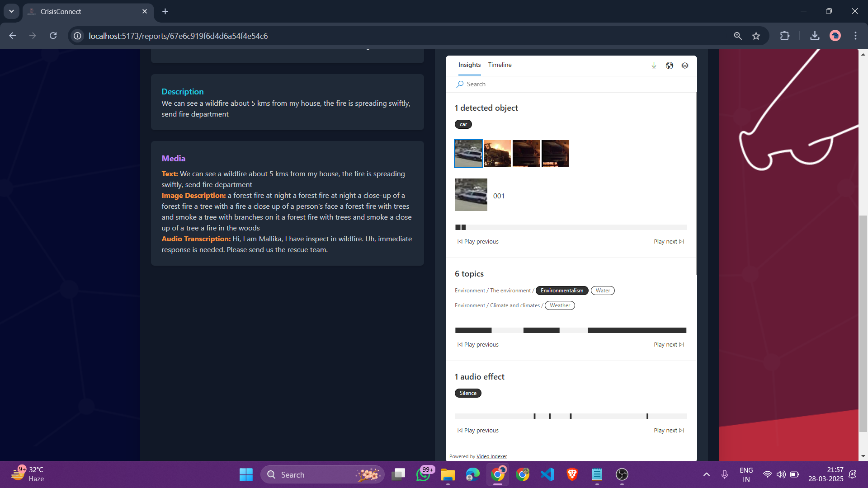The image size is (868, 488).
Task: Toggle the car detected object tag
Action: click(x=463, y=124)
